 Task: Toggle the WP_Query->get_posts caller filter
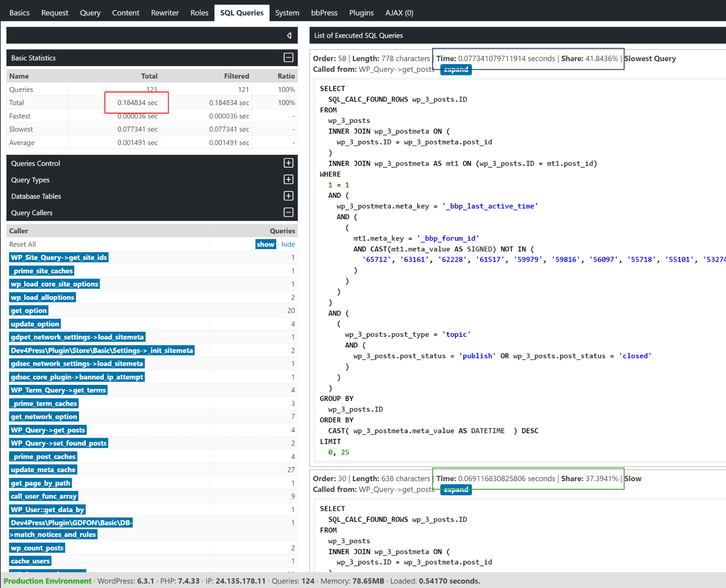coord(48,430)
